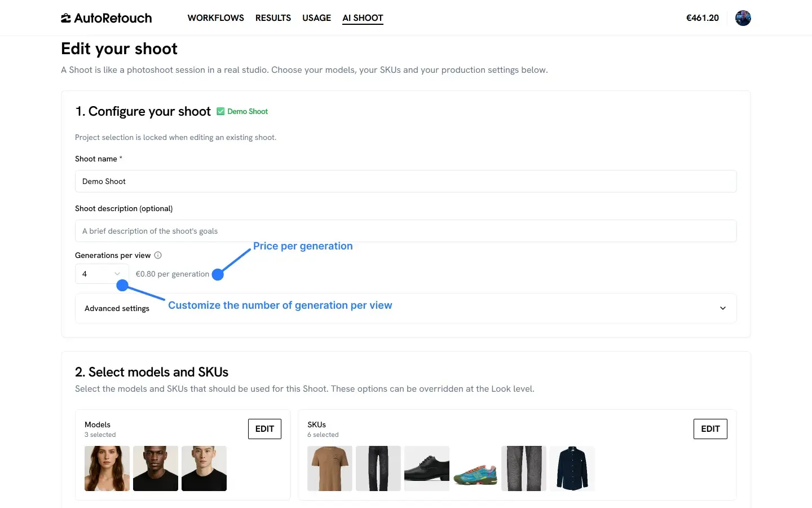Viewport: 812px width, 508px height.
Task: Select the black leather shoe SKU thumbnail
Action: [427, 468]
